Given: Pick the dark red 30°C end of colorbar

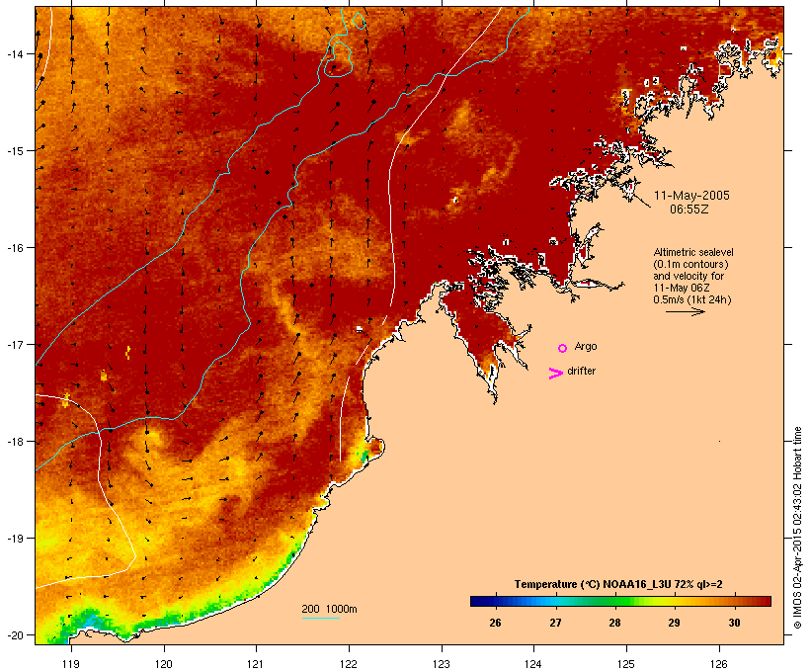Looking at the screenshot, I should [762, 601].
